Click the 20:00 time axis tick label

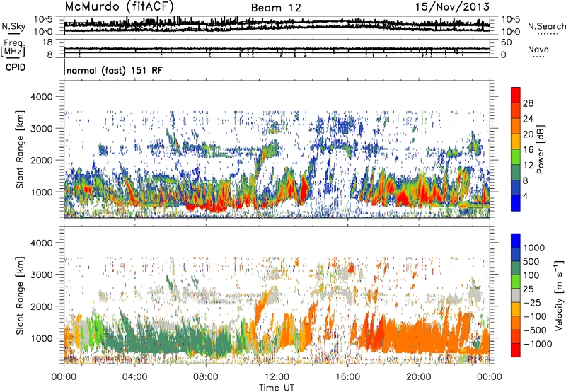[x=418, y=377]
